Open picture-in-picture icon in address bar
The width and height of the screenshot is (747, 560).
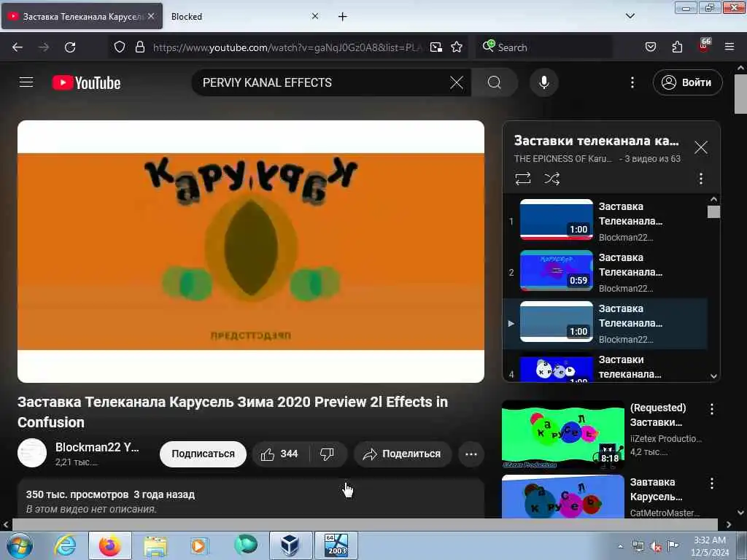pyautogui.click(x=436, y=47)
